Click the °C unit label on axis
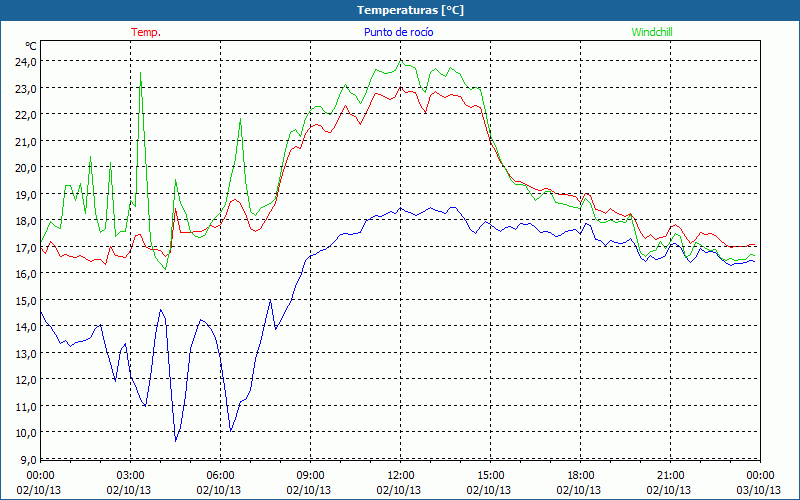This screenshot has width=800, height=500. click(31, 46)
